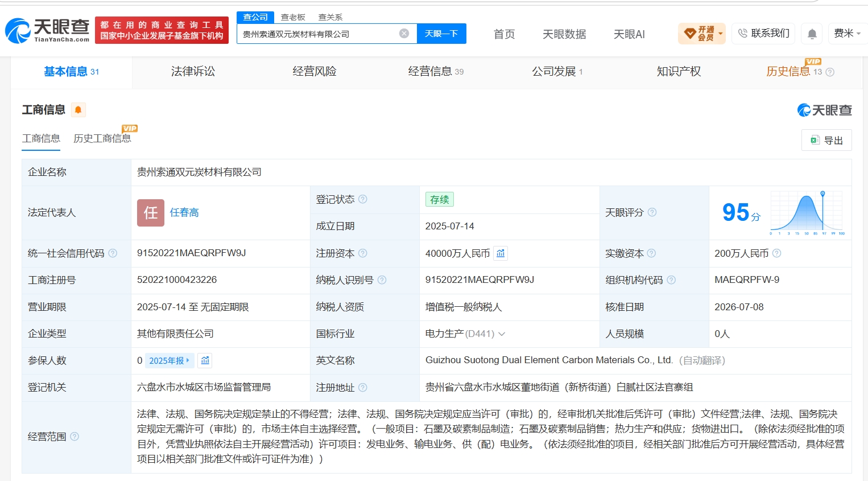Switch to the 查关系 search tab

tap(330, 17)
